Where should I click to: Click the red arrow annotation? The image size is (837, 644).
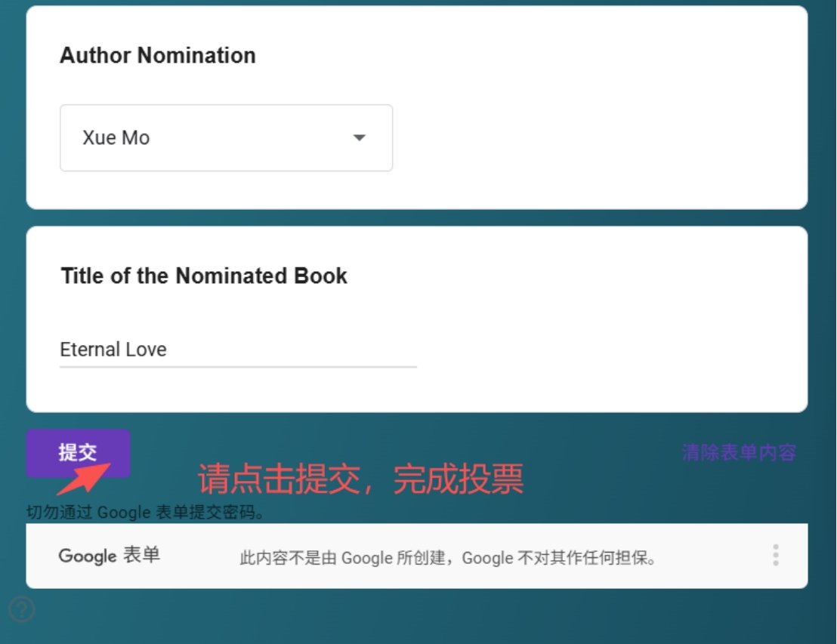(x=83, y=479)
